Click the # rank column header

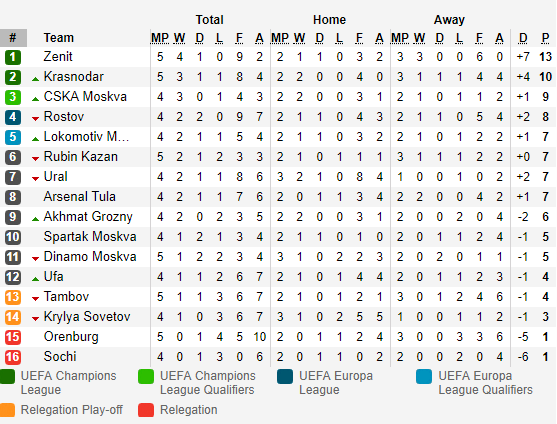13,38
